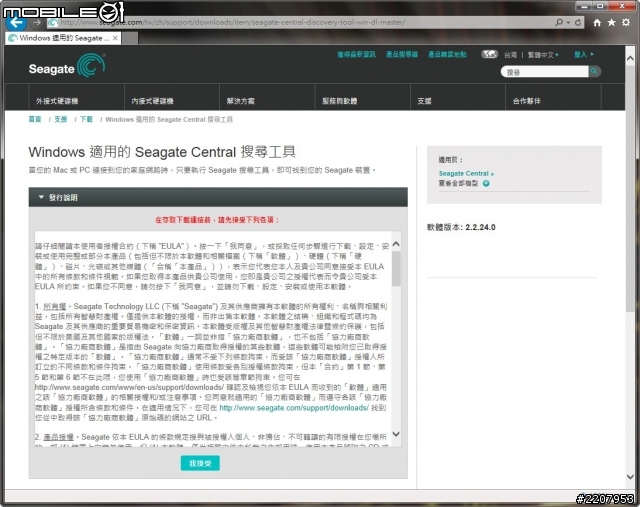The image size is (640, 507).
Task: Click the EULA box scrollbar thumb
Action: click(396, 269)
